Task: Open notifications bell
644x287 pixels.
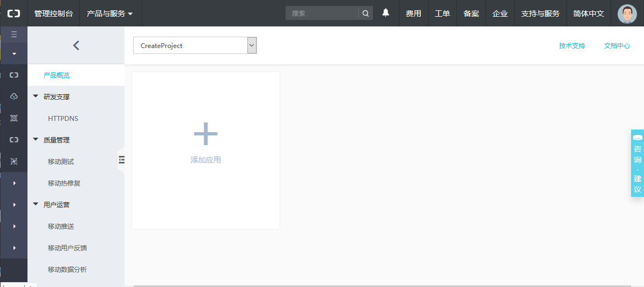Action: 386,13
